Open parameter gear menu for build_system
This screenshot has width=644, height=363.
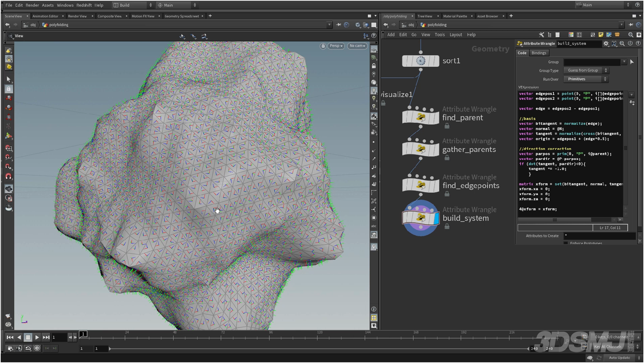click(x=606, y=44)
